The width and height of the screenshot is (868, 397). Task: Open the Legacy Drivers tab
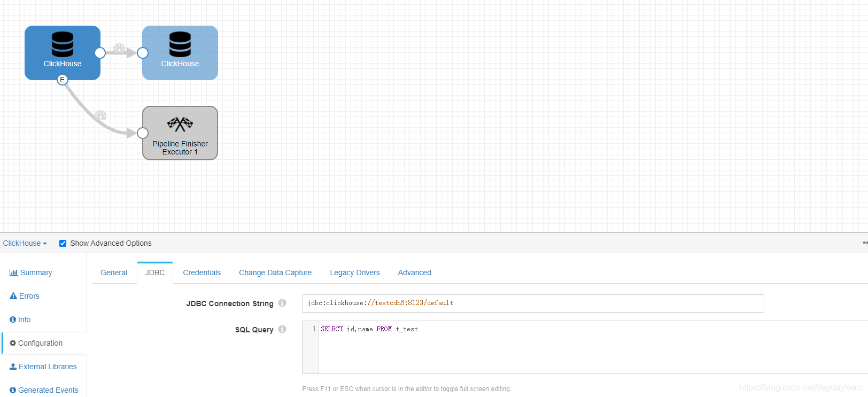tap(355, 273)
